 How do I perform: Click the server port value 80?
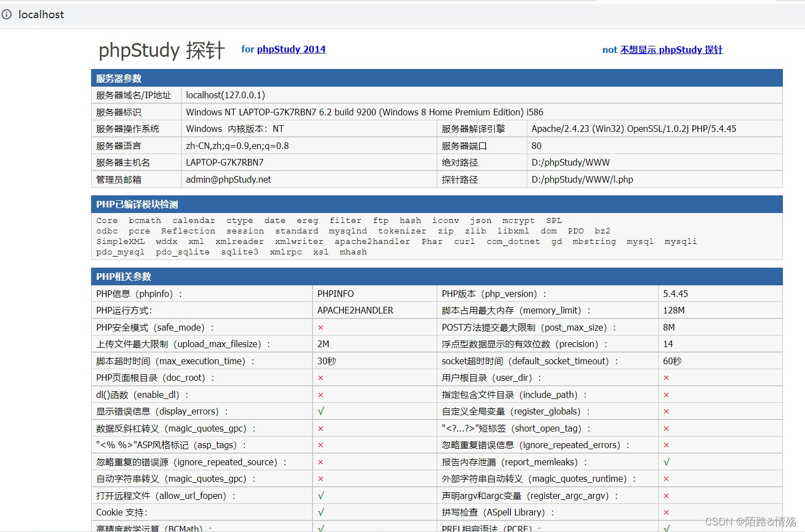point(537,146)
